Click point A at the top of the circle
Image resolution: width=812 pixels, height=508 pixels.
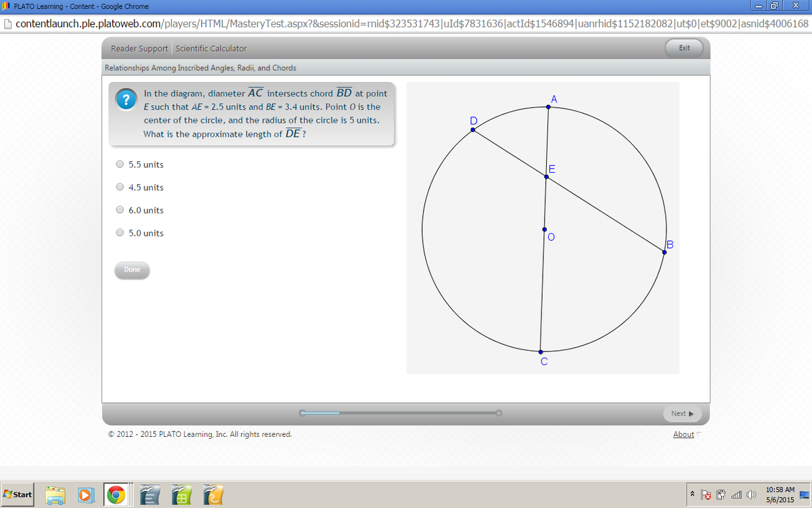tap(549, 106)
